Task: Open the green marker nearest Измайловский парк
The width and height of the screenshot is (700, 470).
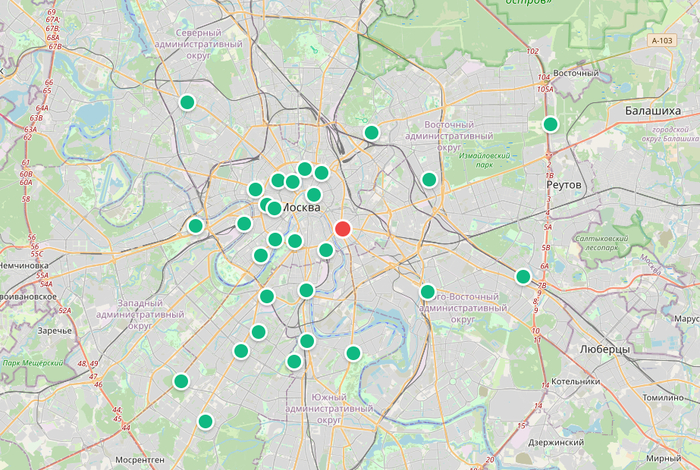Action: coord(429,180)
